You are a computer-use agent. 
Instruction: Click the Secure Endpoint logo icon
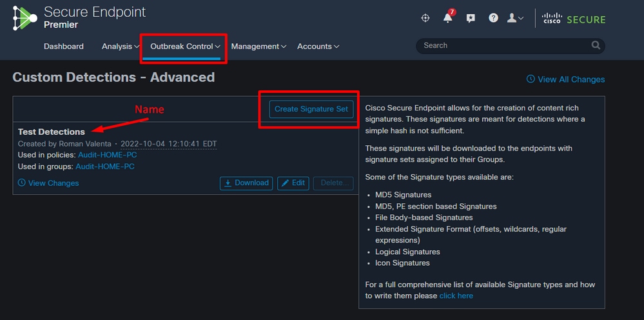(25, 17)
